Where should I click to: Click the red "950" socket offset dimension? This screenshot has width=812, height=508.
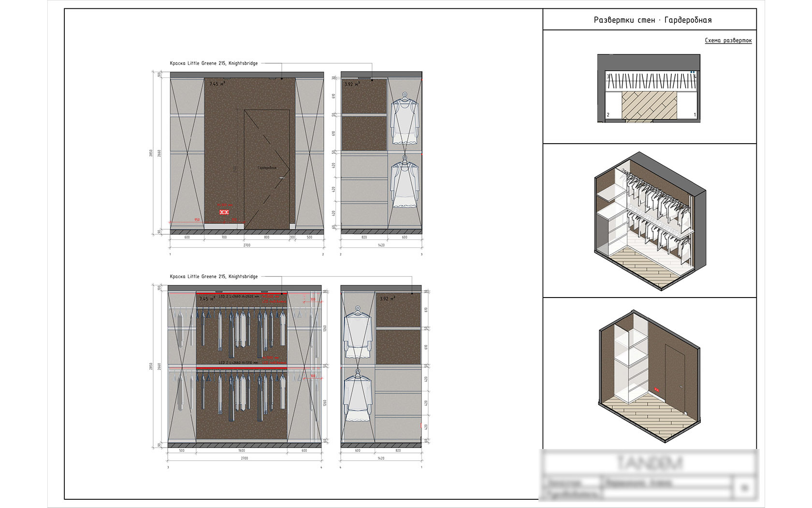pyautogui.click(x=197, y=220)
